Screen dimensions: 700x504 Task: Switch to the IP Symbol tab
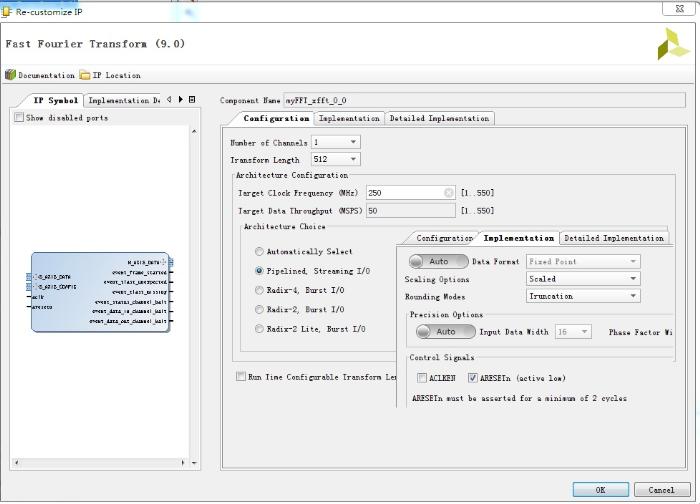55,100
